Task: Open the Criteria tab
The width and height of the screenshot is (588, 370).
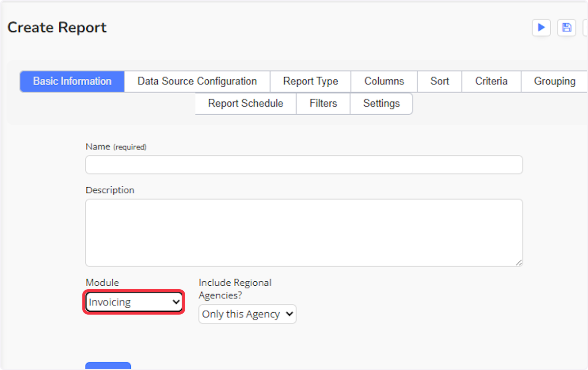Action: 491,81
